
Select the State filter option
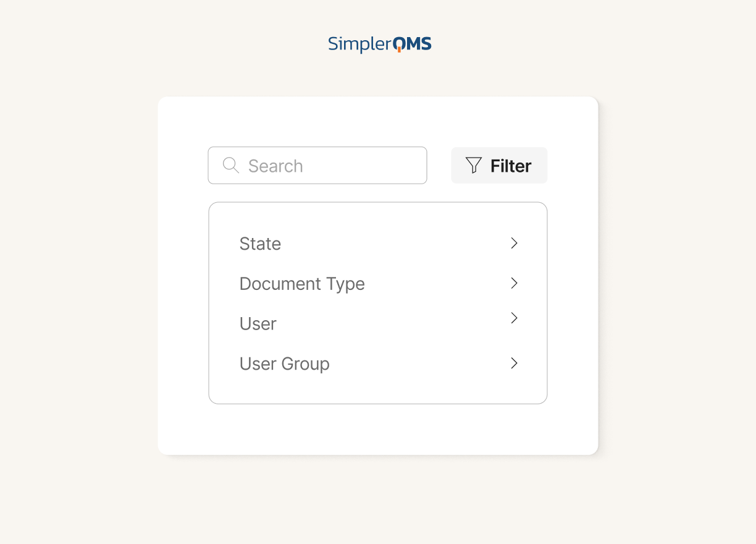(x=378, y=244)
